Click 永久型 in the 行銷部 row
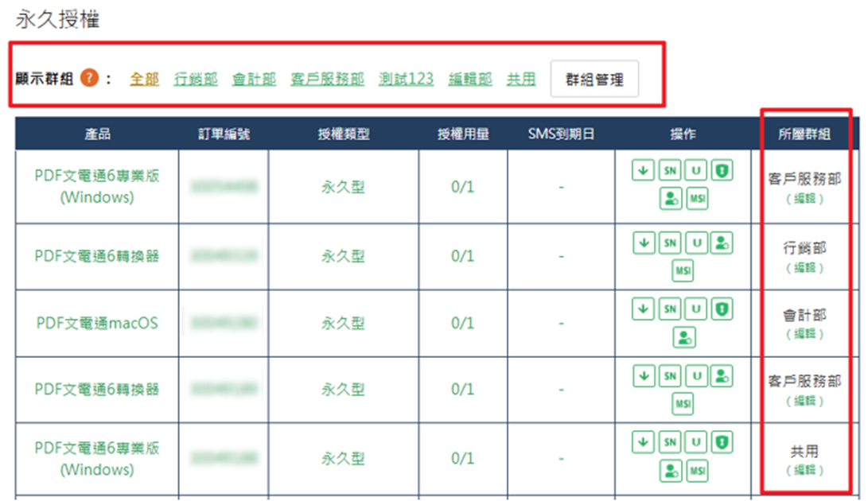Screen dimensions: 868x501 343,256
